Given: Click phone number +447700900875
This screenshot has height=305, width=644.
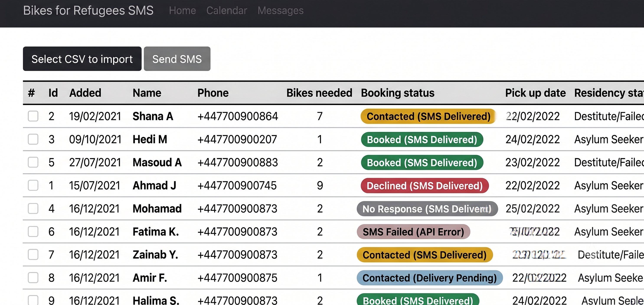Looking at the screenshot, I should tap(237, 278).
